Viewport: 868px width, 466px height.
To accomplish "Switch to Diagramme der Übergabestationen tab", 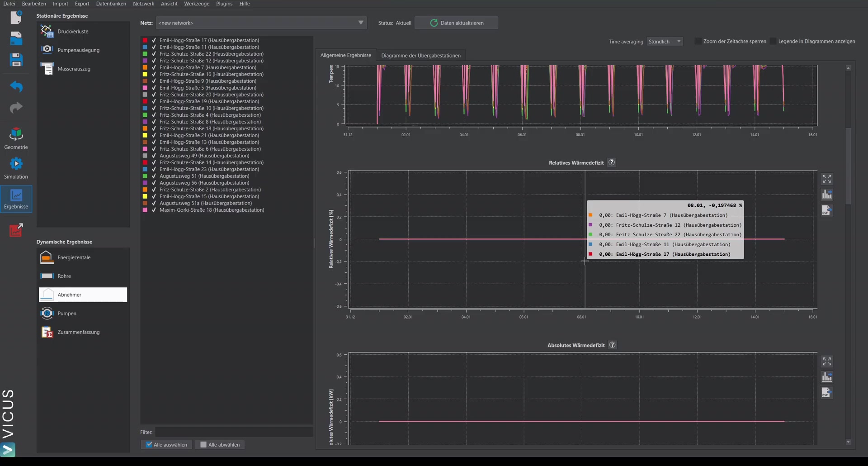I will coord(421,55).
